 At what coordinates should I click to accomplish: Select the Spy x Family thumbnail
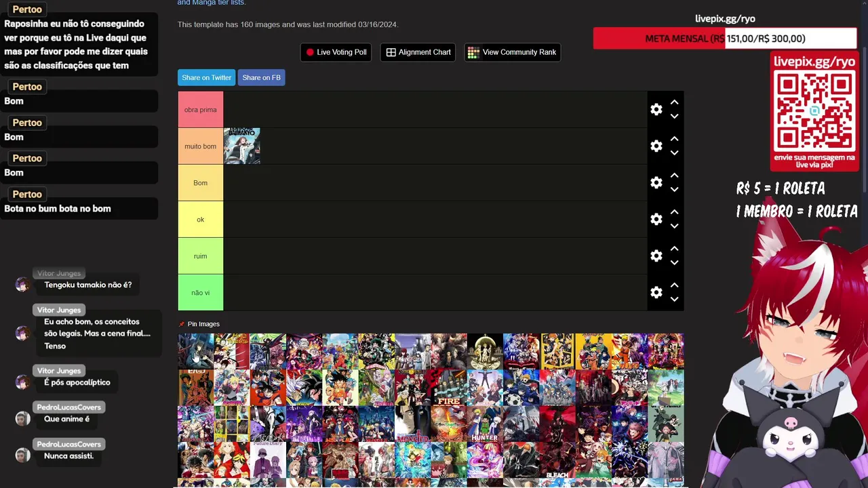pos(665,424)
